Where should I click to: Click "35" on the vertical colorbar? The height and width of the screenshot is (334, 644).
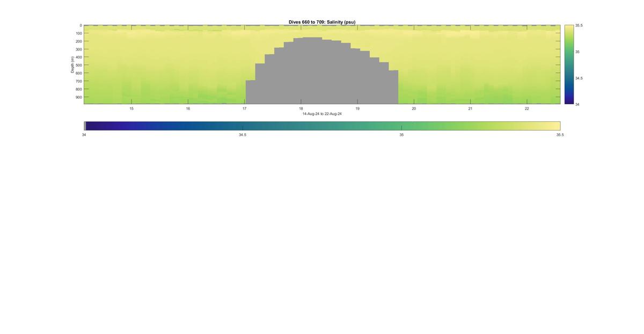577,52
